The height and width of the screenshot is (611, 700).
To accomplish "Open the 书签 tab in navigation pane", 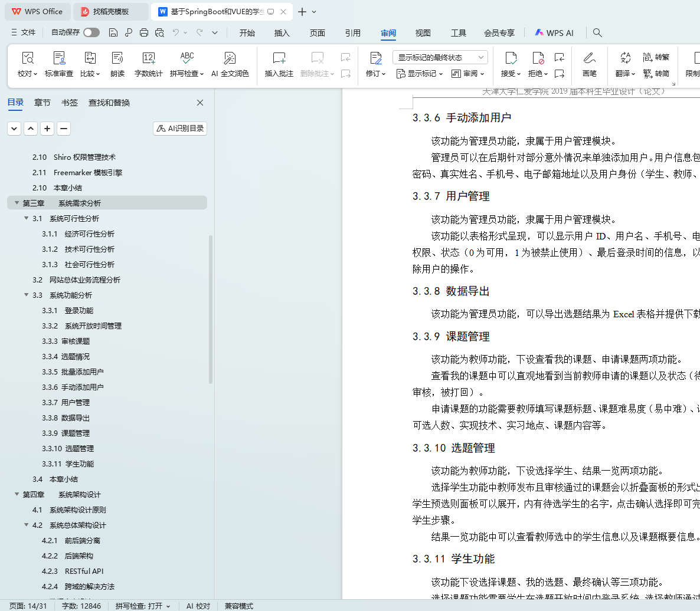I will tap(70, 103).
